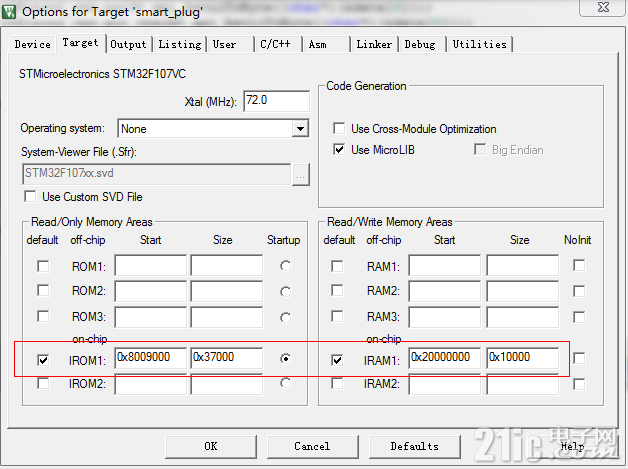Expand the Operating system dropdown

(x=300, y=129)
